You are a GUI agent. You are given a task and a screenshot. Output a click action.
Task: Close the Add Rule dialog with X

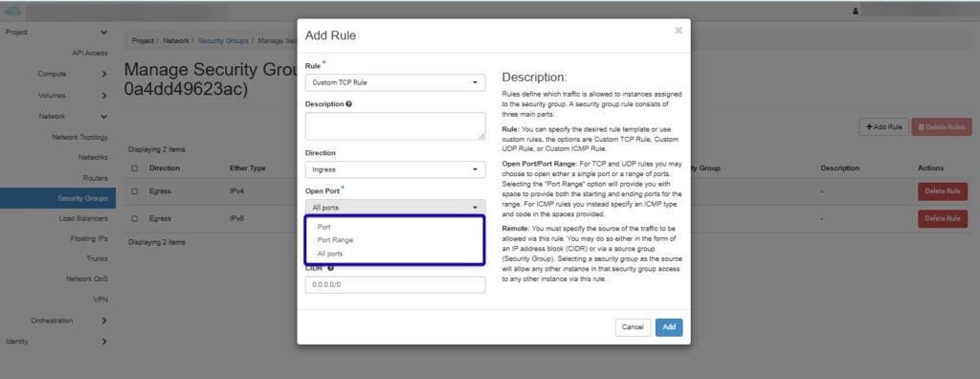(x=679, y=30)
